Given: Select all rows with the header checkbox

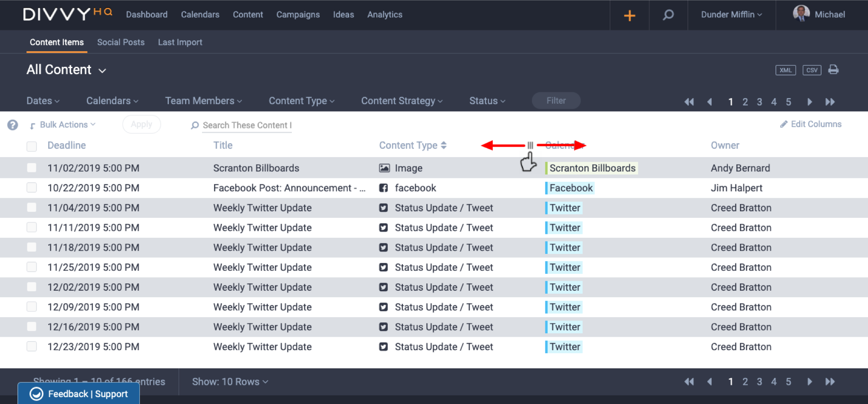Looking at the screenshot, I should pyautogui.click(x=31, y=146).
